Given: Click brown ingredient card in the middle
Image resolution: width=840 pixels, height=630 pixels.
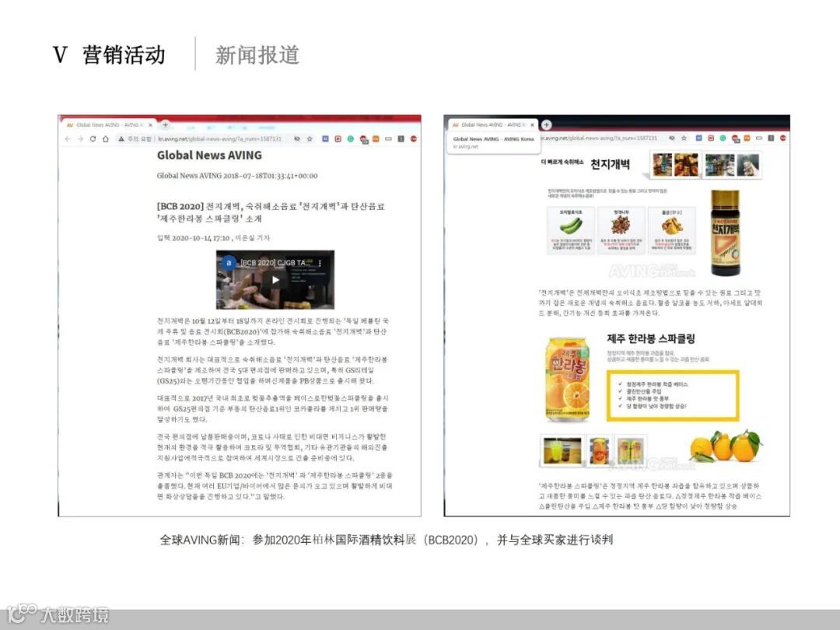Looking at the screenshot, I should click(x=621, y=230).
